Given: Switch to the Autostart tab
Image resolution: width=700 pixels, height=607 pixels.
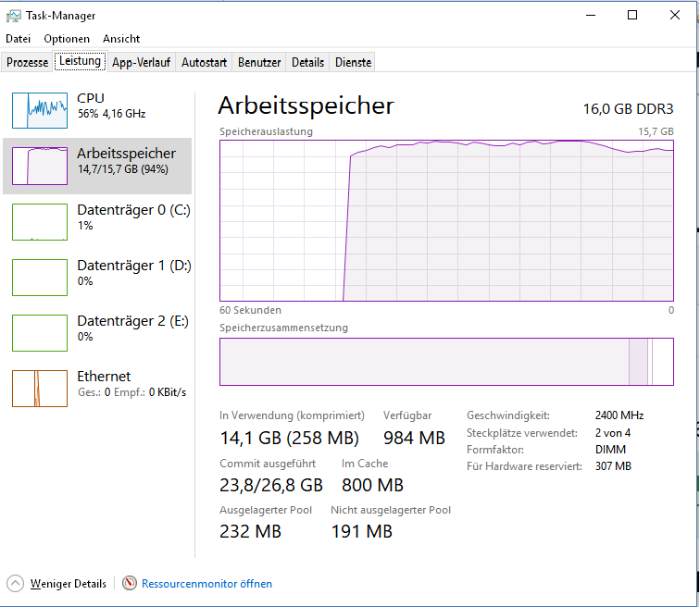Looking at the screenshot, I should pos(204,62).
